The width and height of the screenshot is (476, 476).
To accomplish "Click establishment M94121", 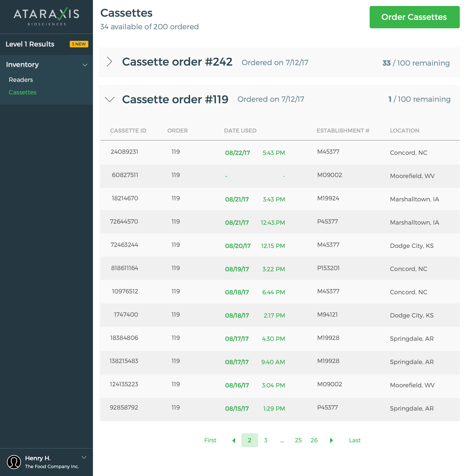I will (x=327, y=315).
